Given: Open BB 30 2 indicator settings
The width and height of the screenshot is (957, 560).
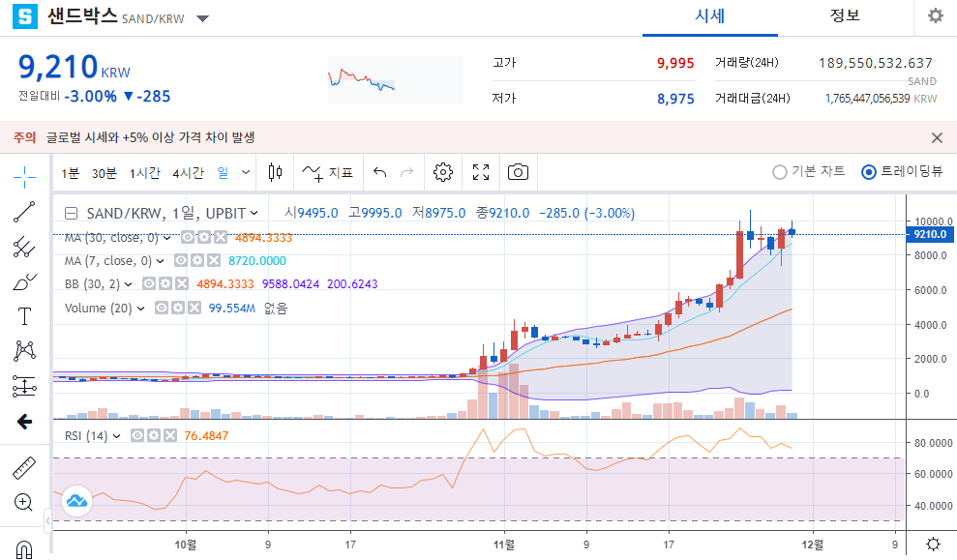Looking at the screenshot, I should click(165, 283).
